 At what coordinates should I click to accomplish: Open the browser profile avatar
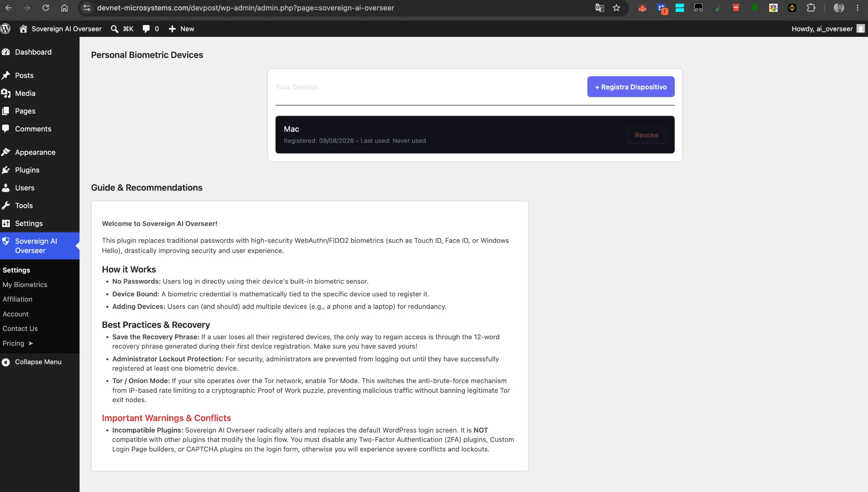point(838,8)
